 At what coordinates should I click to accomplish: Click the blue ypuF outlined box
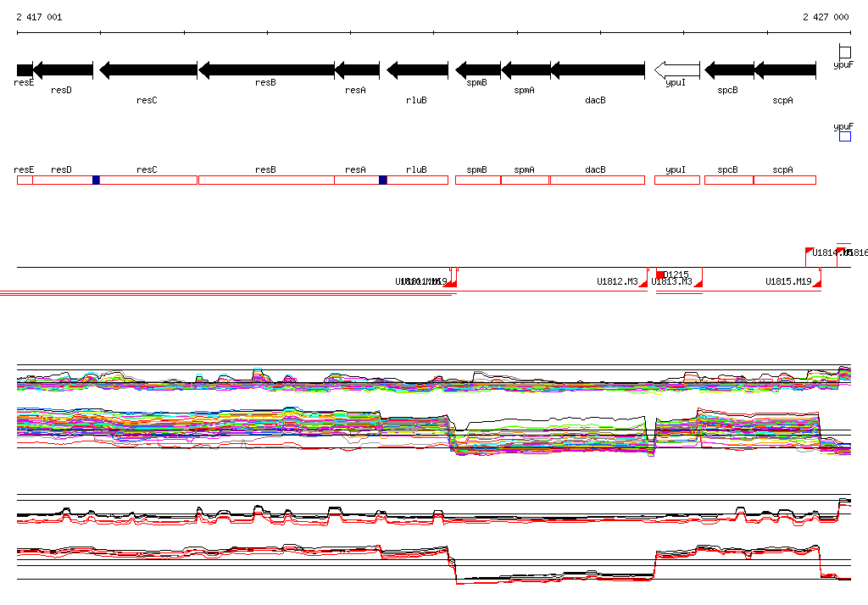(x=844, y=136)
